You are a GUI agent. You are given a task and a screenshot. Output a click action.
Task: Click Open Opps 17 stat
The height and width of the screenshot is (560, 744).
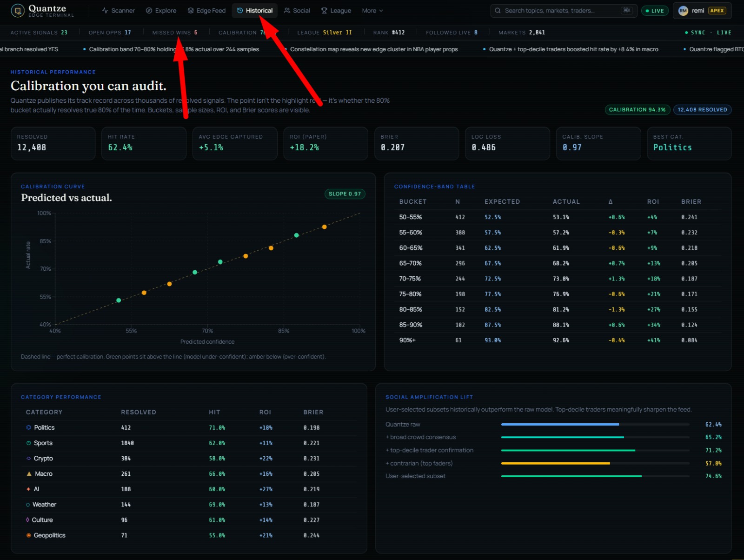click(110, 33)
